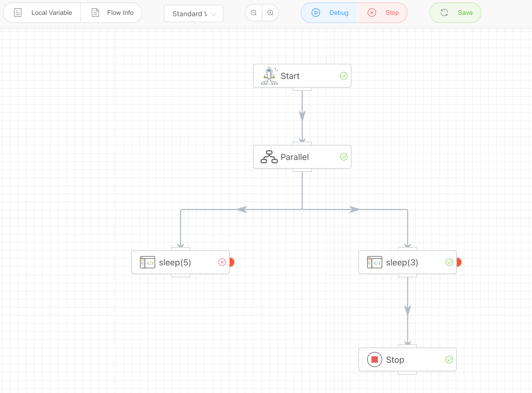Click the bottom connector port of sleep(5)

click(x=181, y=275)
